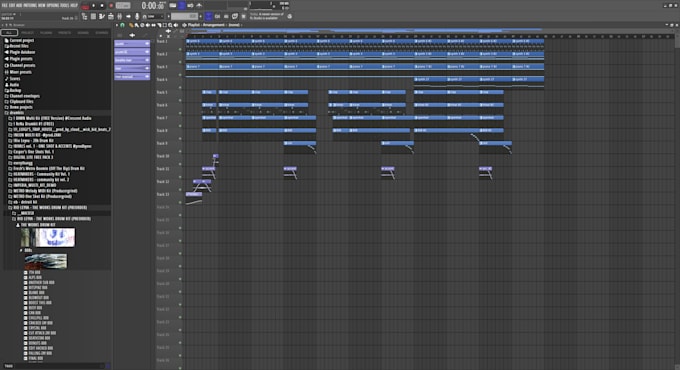Click the plus icon beside pattern selector
Image resolution: width=680 pixels, height=370 pixels.
coord(201,16)
